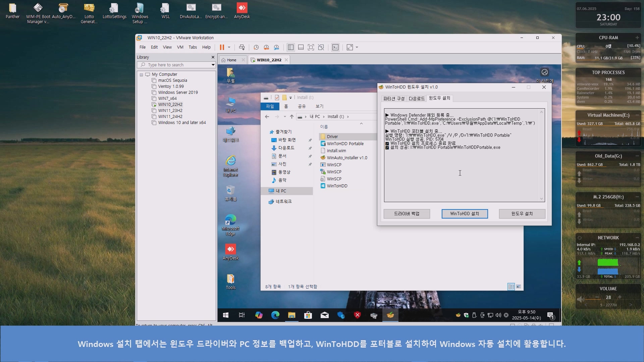Viewport: 644px width, 362px height.
Task: Toggle VMware Unity mode
Action: pyautogui.click(x=321, y=47)
